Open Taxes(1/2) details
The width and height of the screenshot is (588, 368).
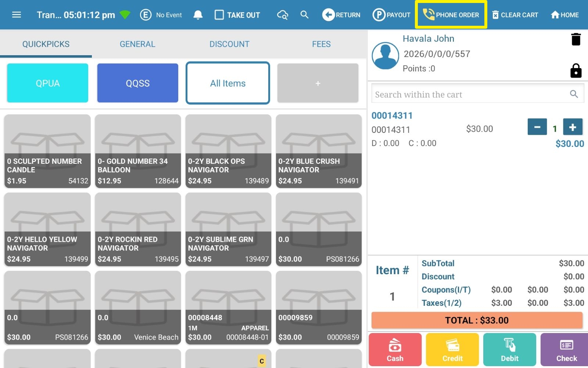[502, 303]
